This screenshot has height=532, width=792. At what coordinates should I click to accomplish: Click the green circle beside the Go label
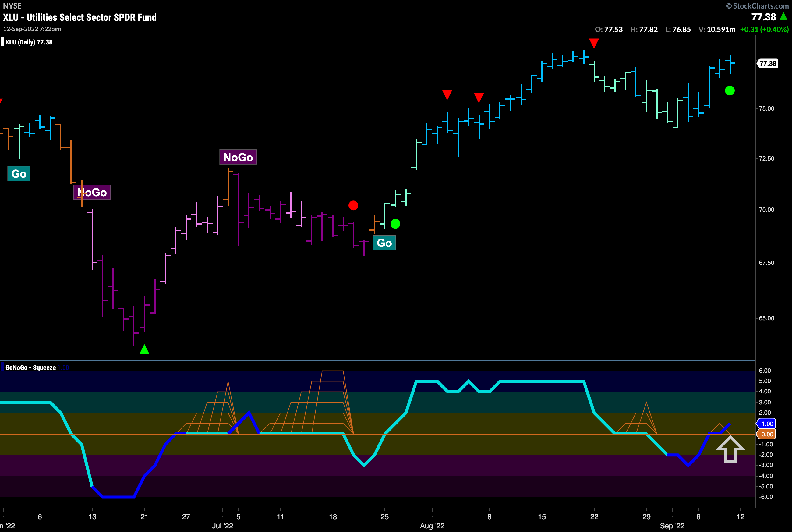395,224
